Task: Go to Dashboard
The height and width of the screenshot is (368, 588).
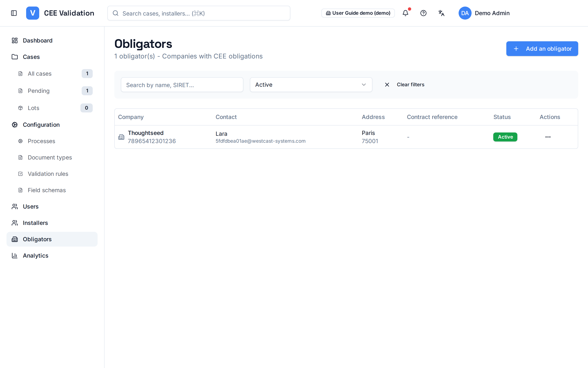Action: [x=52, y=40]
